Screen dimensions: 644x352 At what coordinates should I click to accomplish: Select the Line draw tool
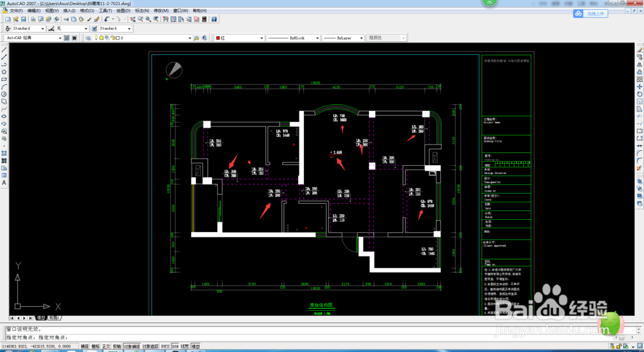point(5,50)
